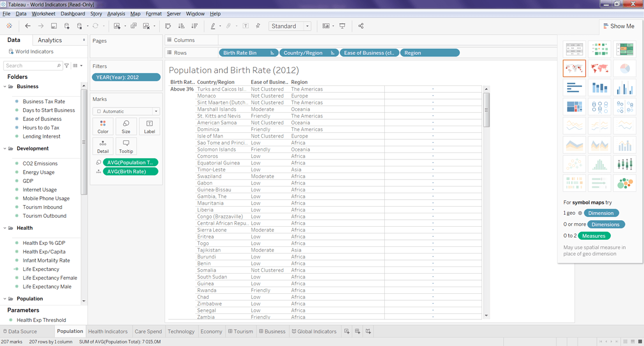The image size is (644, 346).
Task: Click the Presentation Mode icon
Action: 343,26
